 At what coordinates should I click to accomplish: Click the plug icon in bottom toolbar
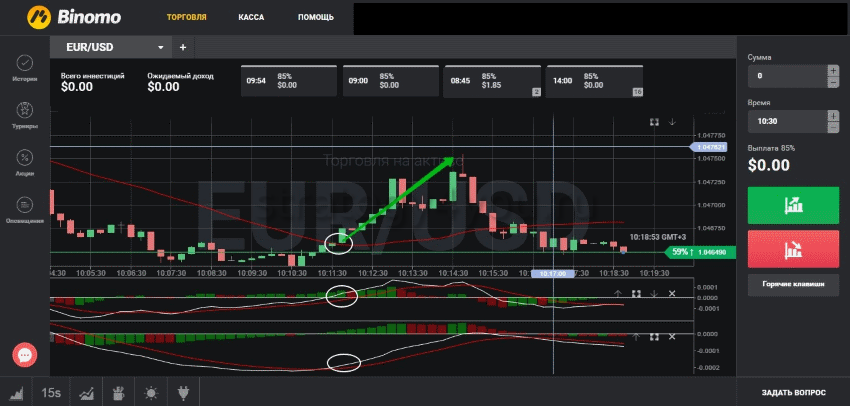tap(183, 392)
